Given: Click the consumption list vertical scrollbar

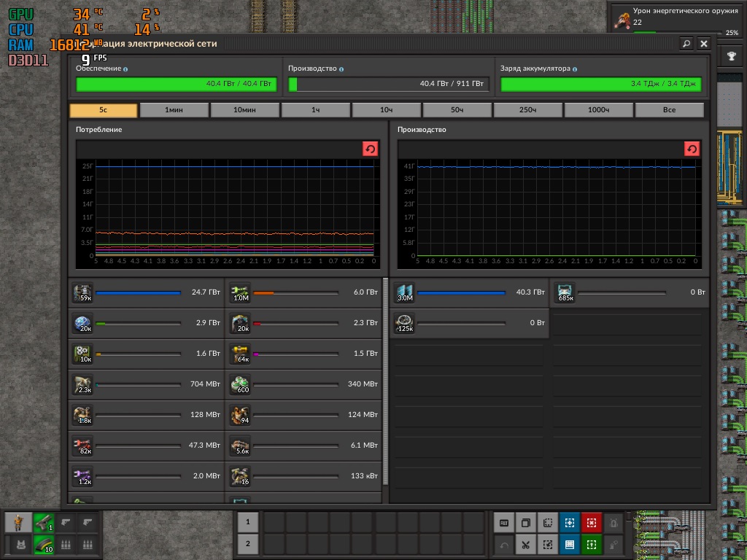Looking at the screenshot, I should click(385, 379).
